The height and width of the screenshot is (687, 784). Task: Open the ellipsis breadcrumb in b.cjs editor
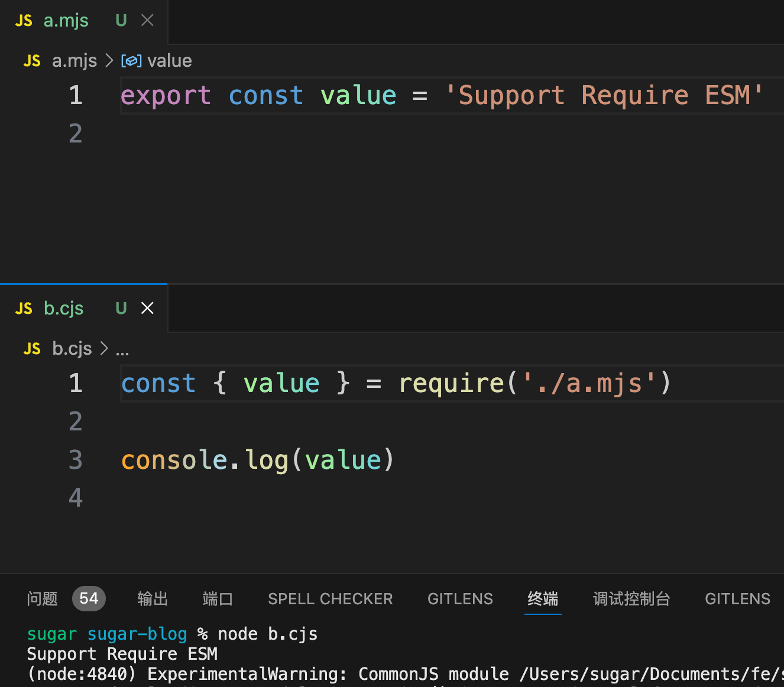click(x=122, y=350)
